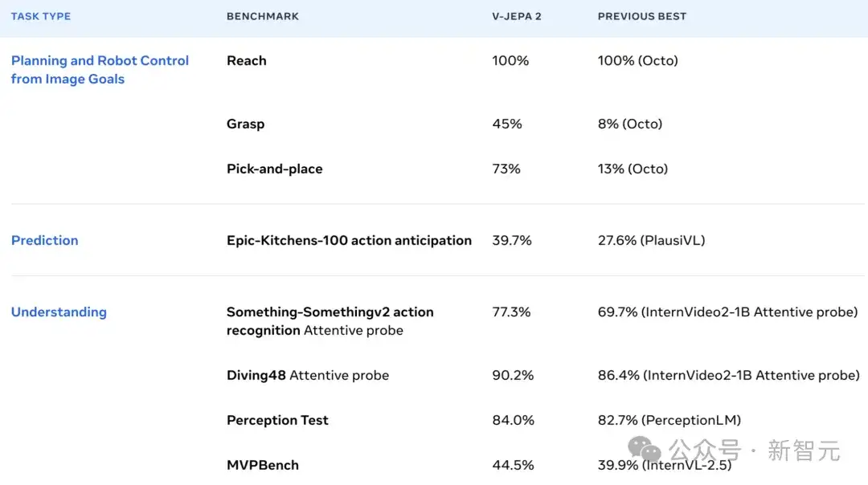
Task: Select the Understanding task type link
Action: [x=59, y=312]
